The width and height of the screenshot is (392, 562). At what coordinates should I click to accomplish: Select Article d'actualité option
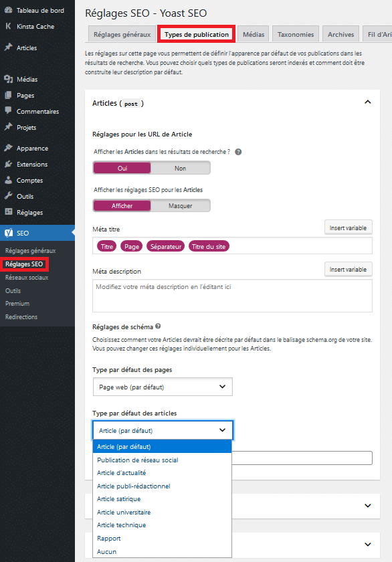163,473
